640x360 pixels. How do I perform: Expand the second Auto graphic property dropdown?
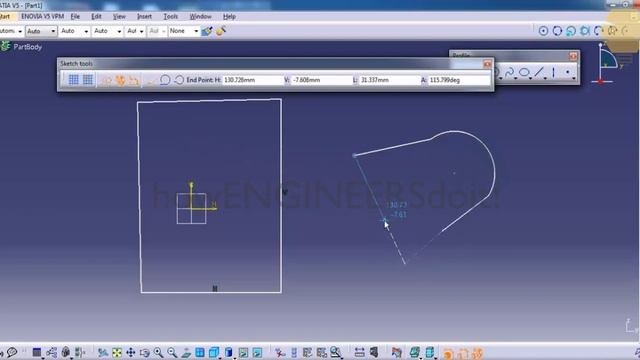(53, 31)
